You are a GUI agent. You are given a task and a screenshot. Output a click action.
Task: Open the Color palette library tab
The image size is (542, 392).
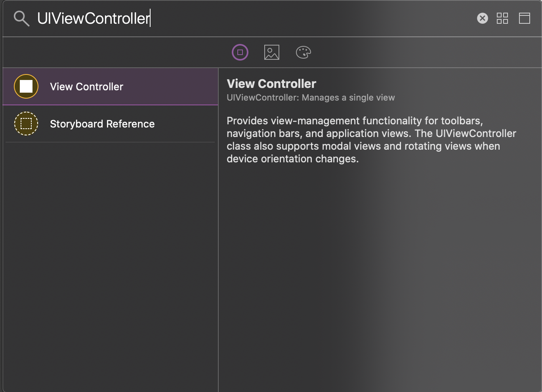point(303,52)
